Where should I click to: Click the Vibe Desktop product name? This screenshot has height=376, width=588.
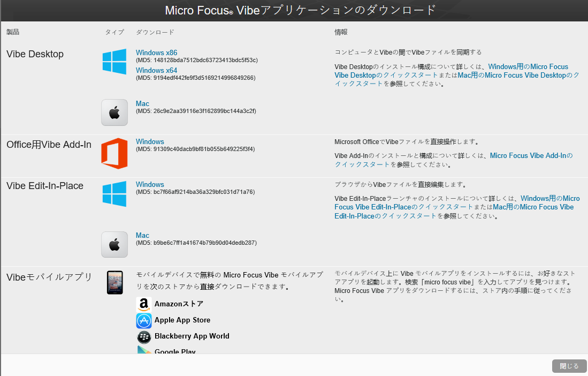click(x=35, y=54)
